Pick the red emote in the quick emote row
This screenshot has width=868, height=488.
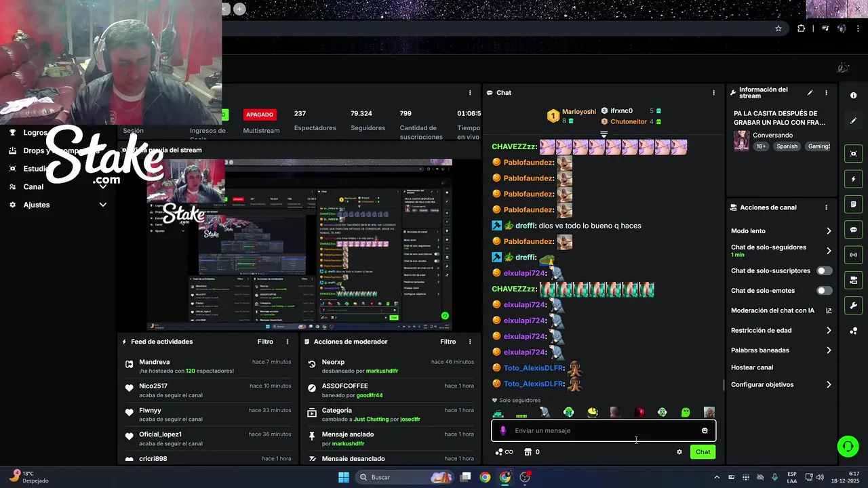[x=639, y=412]
